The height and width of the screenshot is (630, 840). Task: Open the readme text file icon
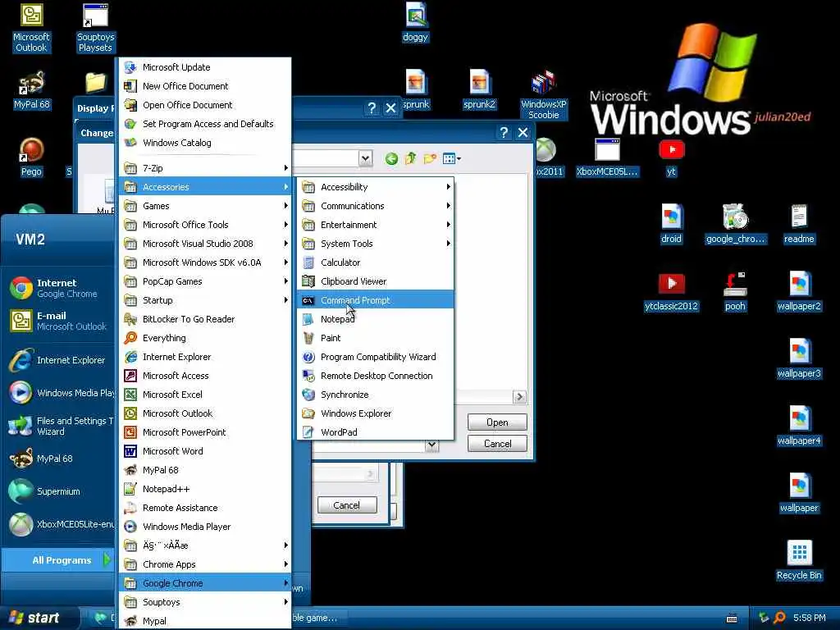(x=799, y=224)
